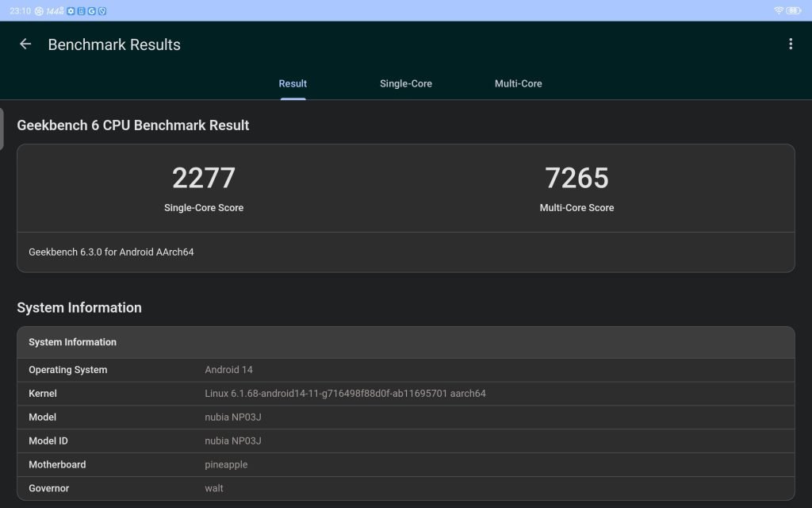Tap the Linux 6.1.68 kernel version string
This screenshot has height=508, width=812.
tap(345, 394)
